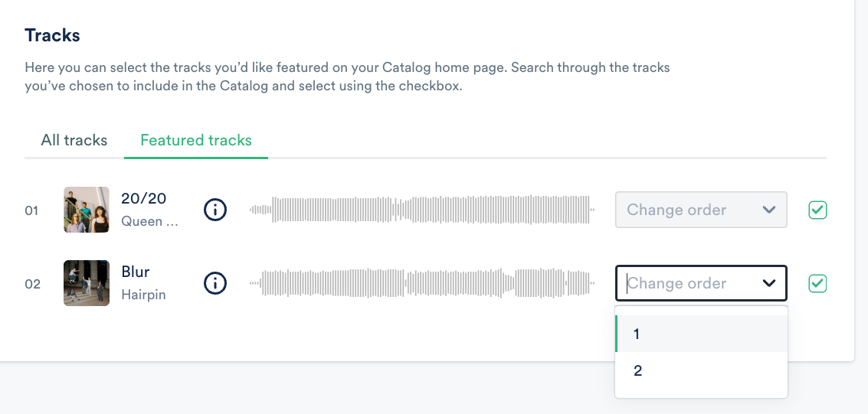Click the Queen artist name under 20/20
The height and width of the screenshot is (414, 868).
(149, 221)
